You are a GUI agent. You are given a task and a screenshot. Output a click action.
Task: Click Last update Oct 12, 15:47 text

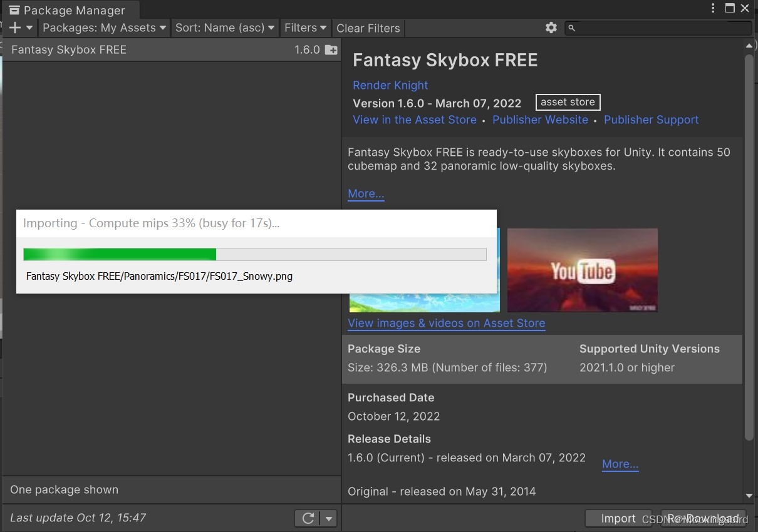pyautogui.click(x=78, y=518)
